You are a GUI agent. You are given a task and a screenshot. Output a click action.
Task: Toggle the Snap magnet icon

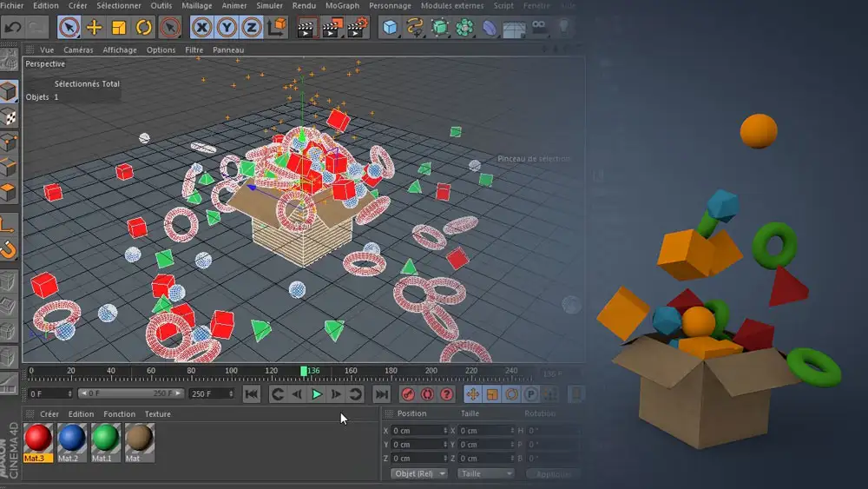pyautogui.click(x=9, y=250)
